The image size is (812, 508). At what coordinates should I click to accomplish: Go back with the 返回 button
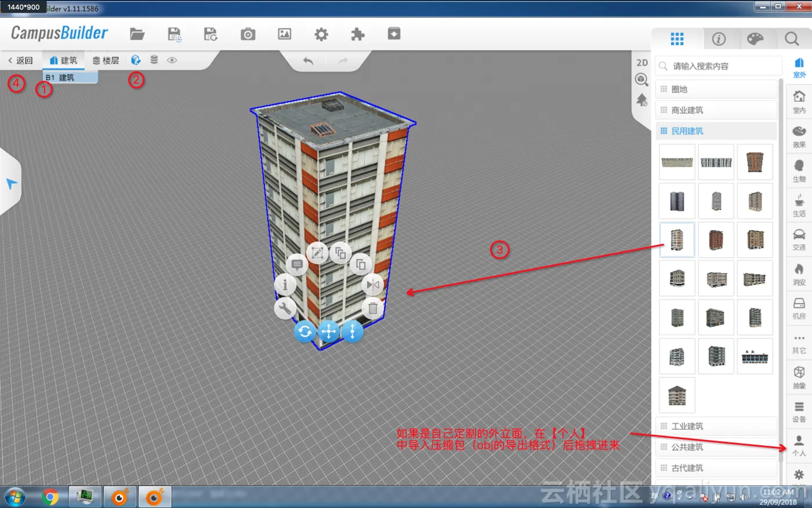[x=21, y=60]
